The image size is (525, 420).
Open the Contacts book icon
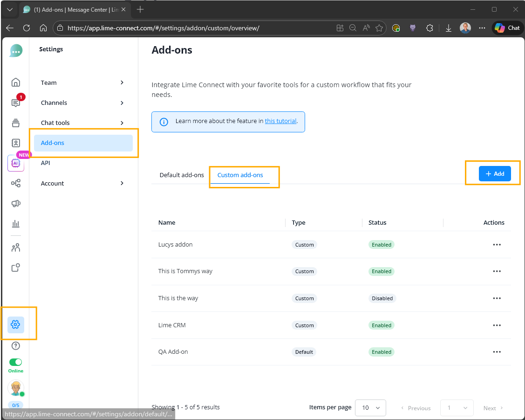[15, 143]
